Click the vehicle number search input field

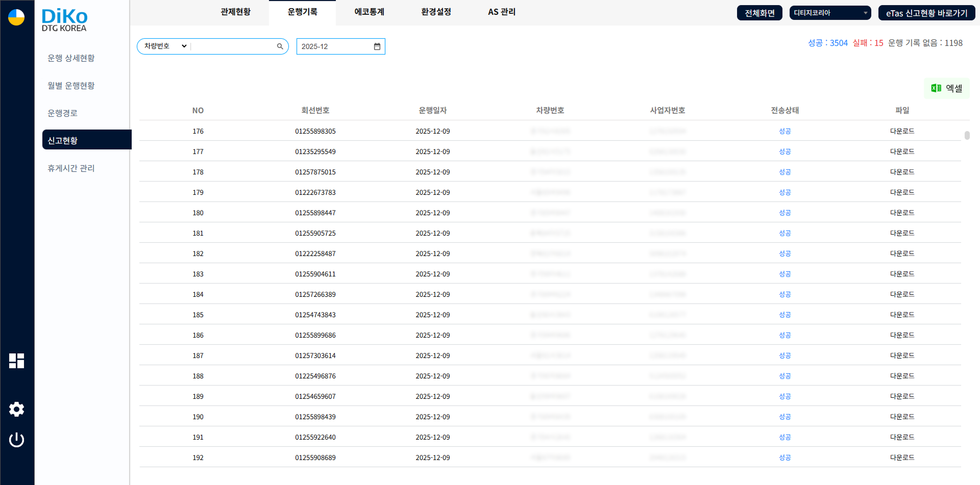pyautogui.click(x=233, y=46)
